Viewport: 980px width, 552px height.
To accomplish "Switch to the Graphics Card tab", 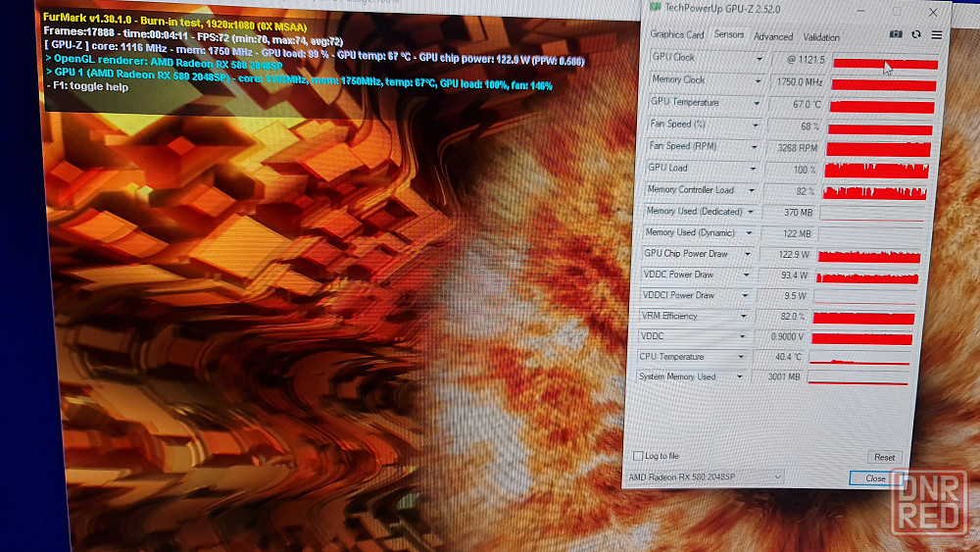I will 677,34.
